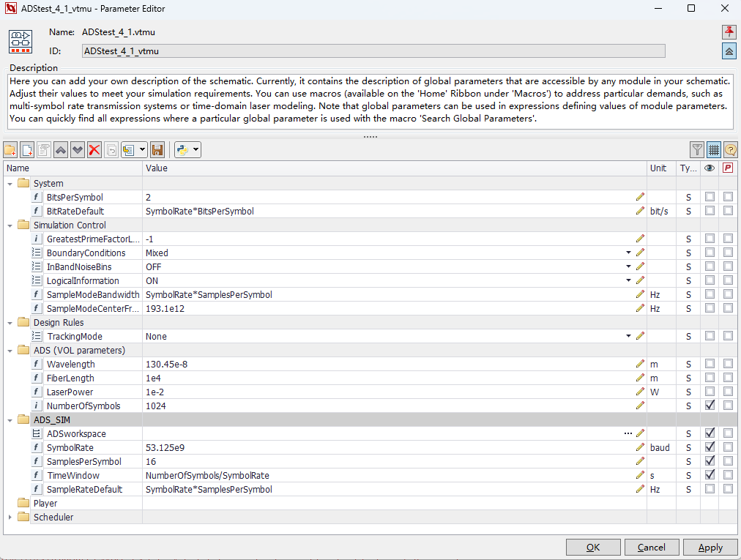Click the OK button

(593, 548)
